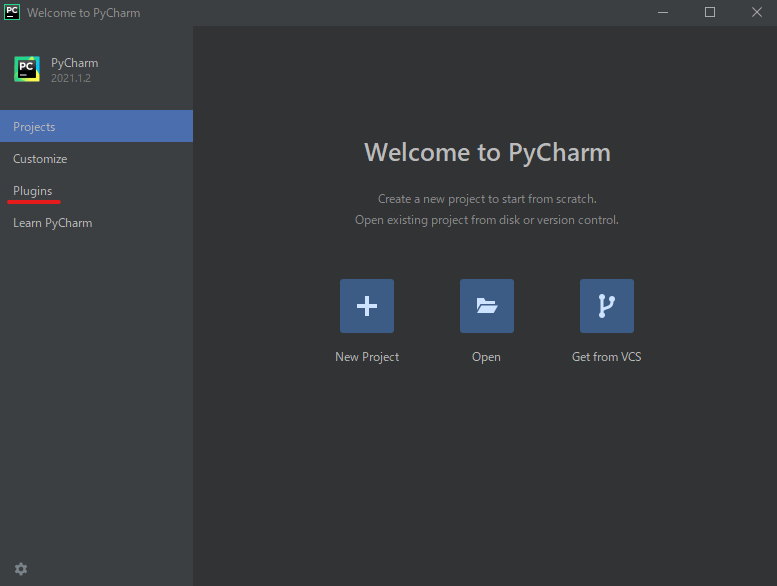Click the Welcome to PyCharm heading

coord(487,152)
